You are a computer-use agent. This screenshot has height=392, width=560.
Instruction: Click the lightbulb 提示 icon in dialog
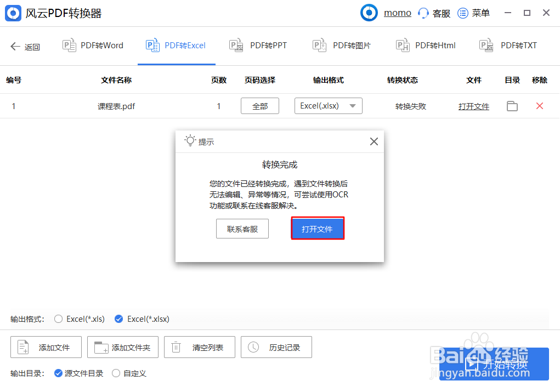click(x=190, y=141)
